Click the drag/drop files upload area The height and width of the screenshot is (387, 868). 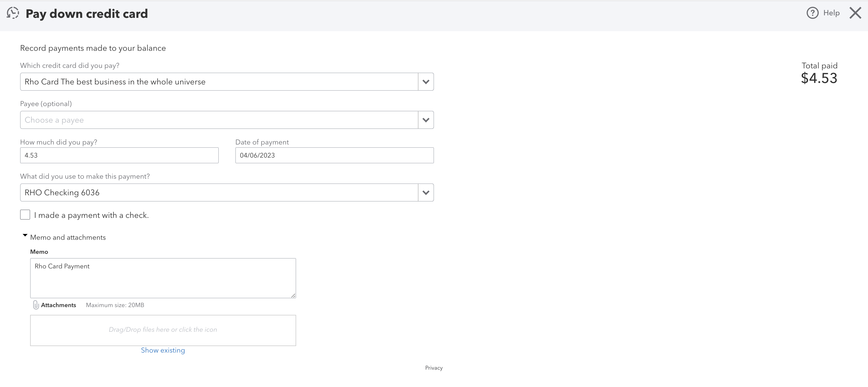(x=163, y=330)
